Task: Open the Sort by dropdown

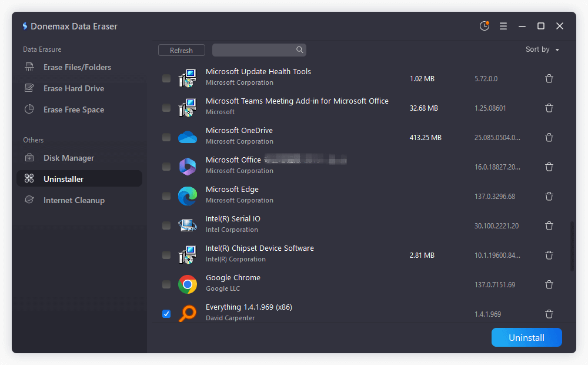Action: [x=542, y=49]
